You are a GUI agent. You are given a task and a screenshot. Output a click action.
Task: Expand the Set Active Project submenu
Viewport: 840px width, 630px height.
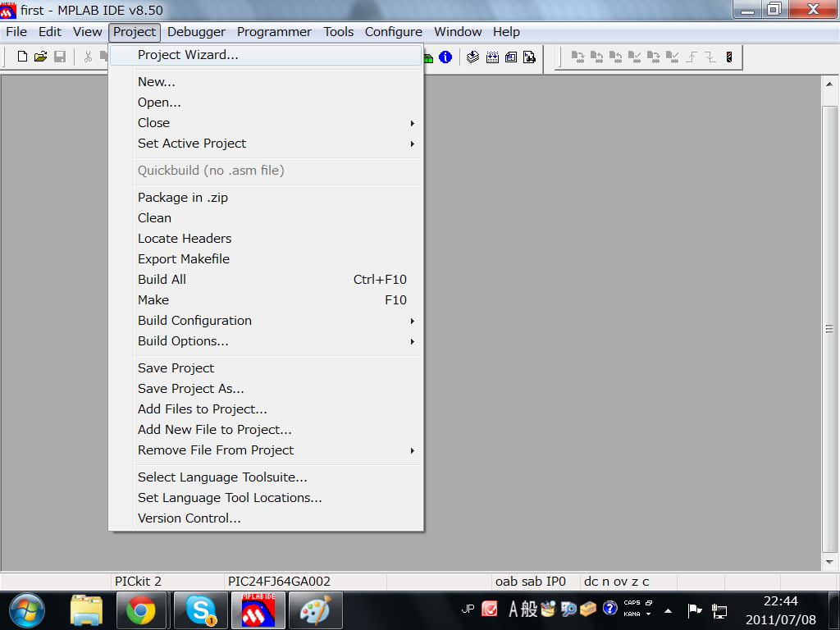[x=412, y=144]
